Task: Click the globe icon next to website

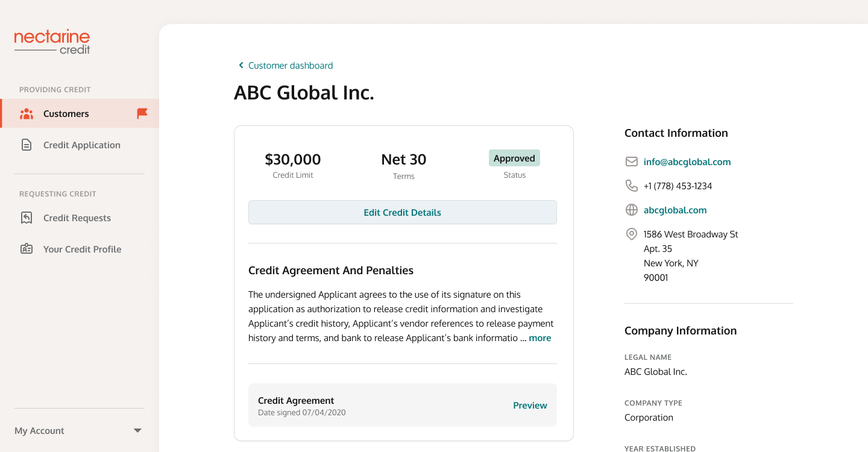Action: (x=632, y=210)
